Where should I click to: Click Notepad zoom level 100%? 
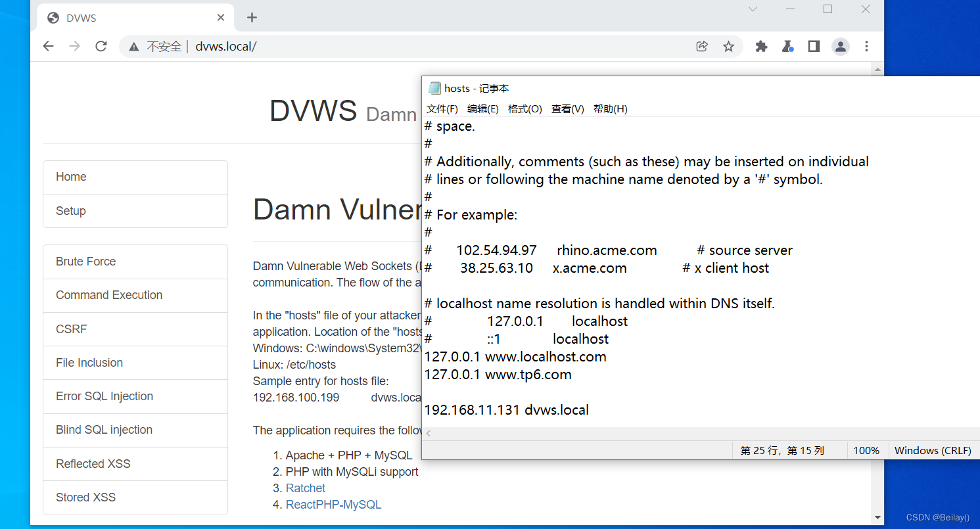tap(866, 451)
